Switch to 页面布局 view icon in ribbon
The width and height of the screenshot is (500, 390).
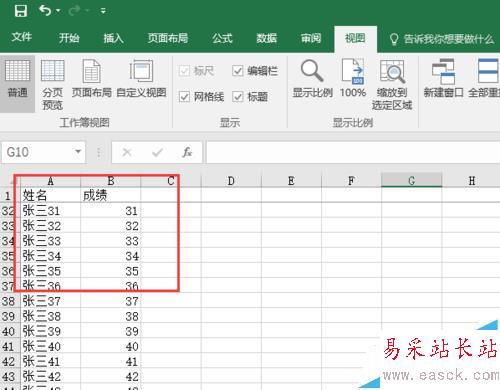click(x=92, y=79)
